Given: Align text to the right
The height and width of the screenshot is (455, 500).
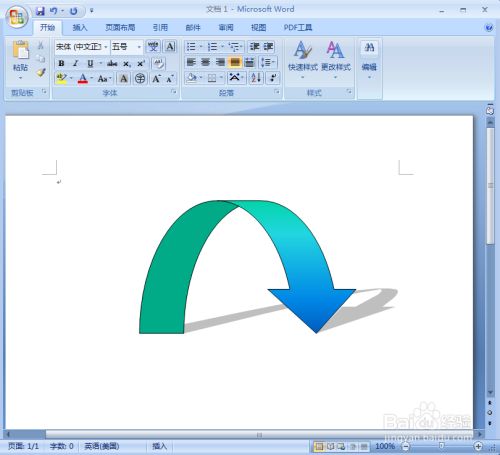Looking at the screenshot, I should (220, 62).
